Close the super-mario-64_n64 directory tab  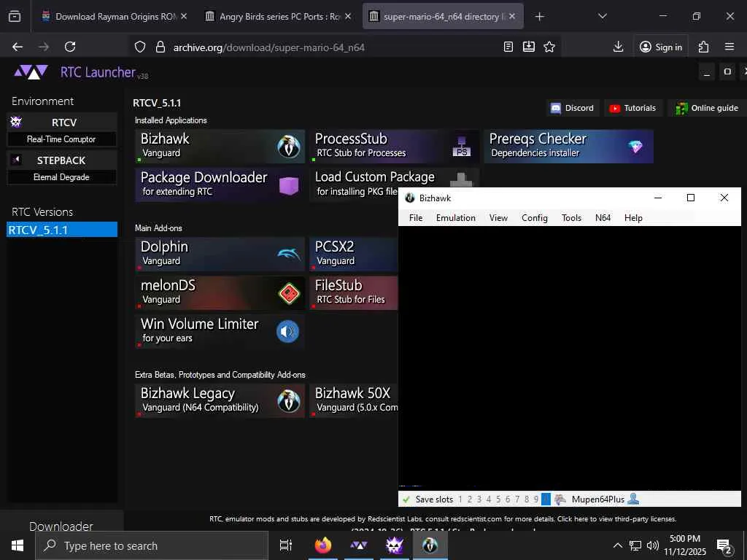511,16
